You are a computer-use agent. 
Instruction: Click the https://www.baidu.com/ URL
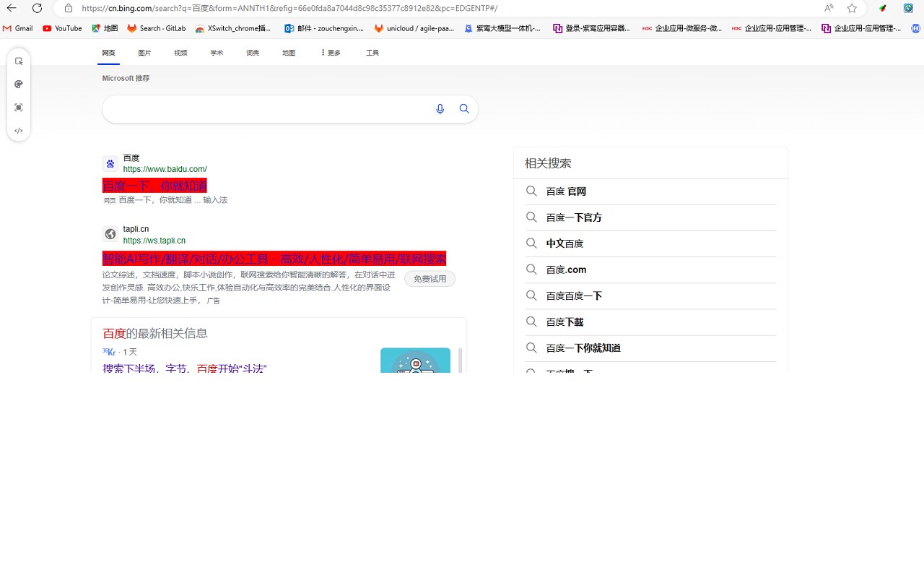click(165, 169)
